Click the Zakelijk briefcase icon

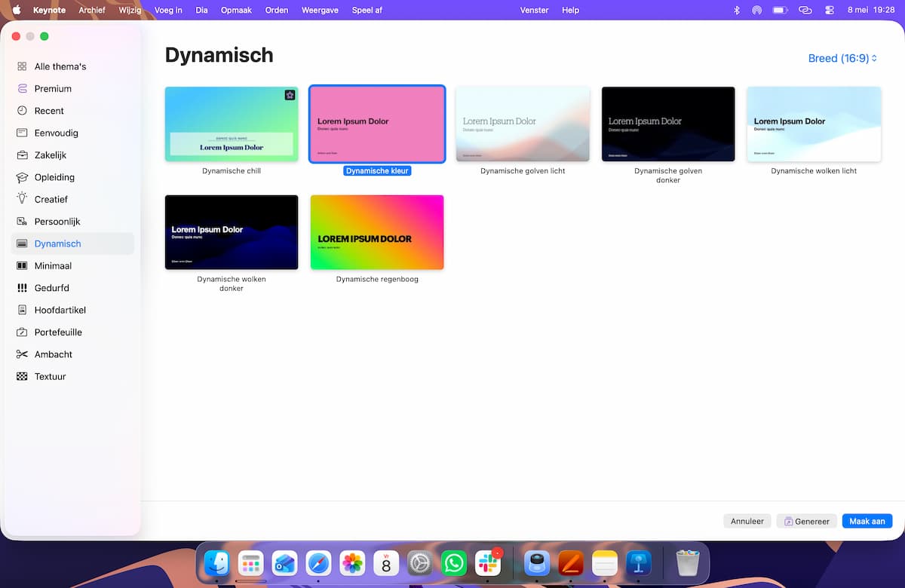(22, 155)
